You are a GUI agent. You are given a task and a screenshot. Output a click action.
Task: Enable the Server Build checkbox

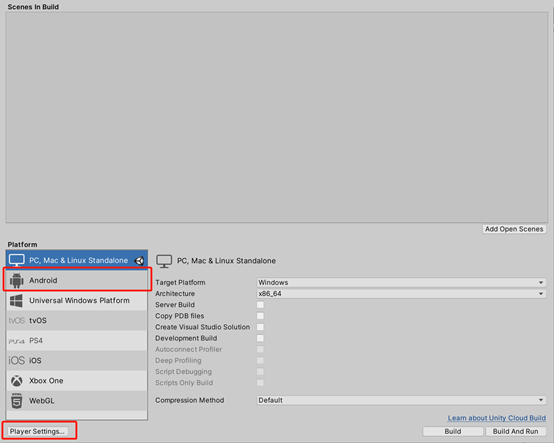tap(260, 305)
